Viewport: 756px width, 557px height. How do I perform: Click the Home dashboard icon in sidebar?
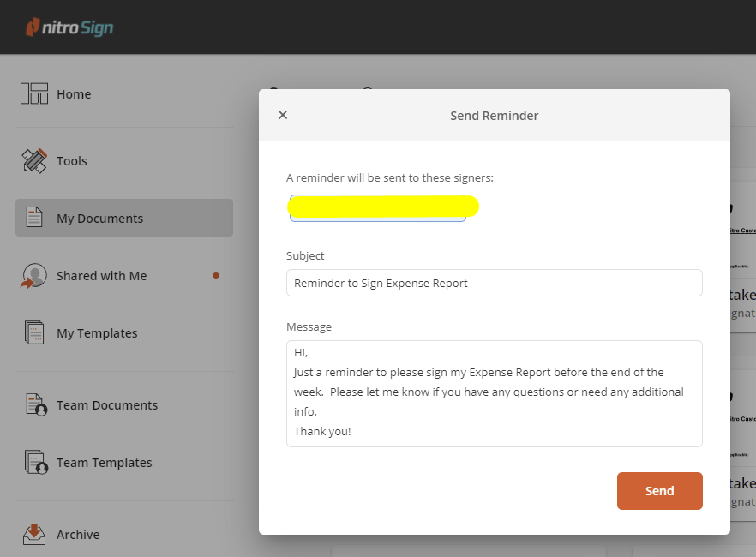(34, 94)
